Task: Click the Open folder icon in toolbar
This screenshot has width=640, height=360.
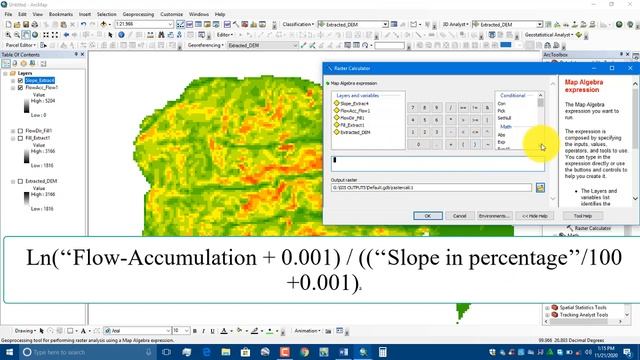Action: point(17,24)
